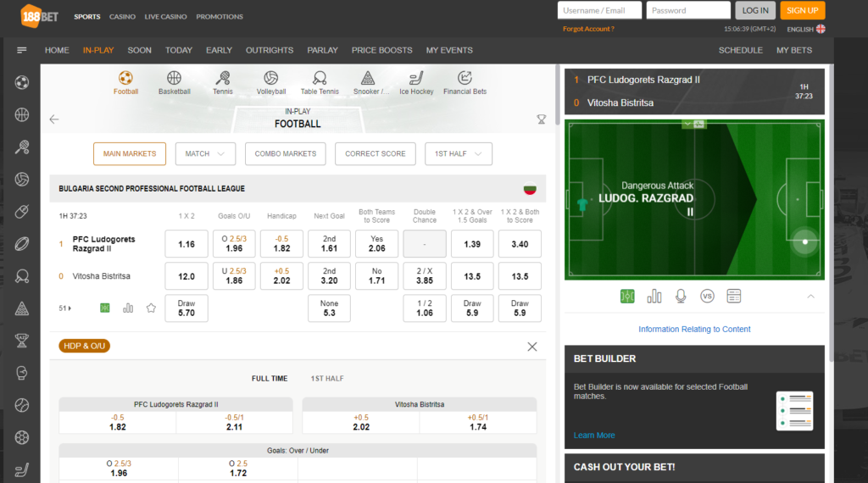Show match statistics bar chart in tracker

click(x=654, y=296)
